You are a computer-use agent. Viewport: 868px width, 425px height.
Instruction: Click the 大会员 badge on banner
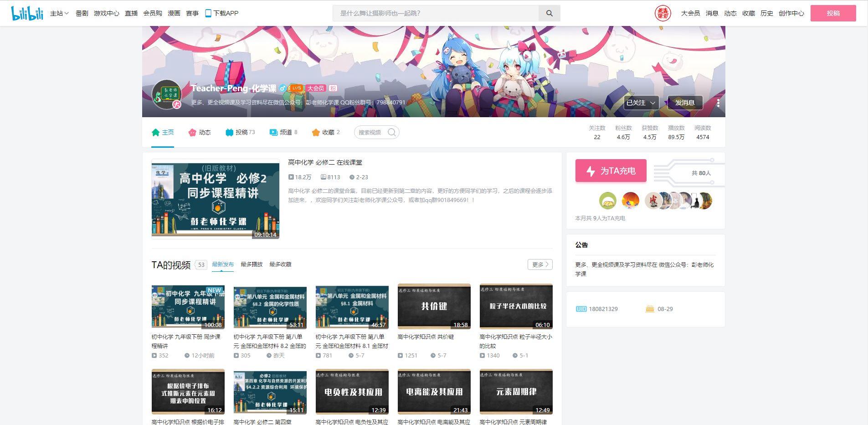tap(315, 88)
